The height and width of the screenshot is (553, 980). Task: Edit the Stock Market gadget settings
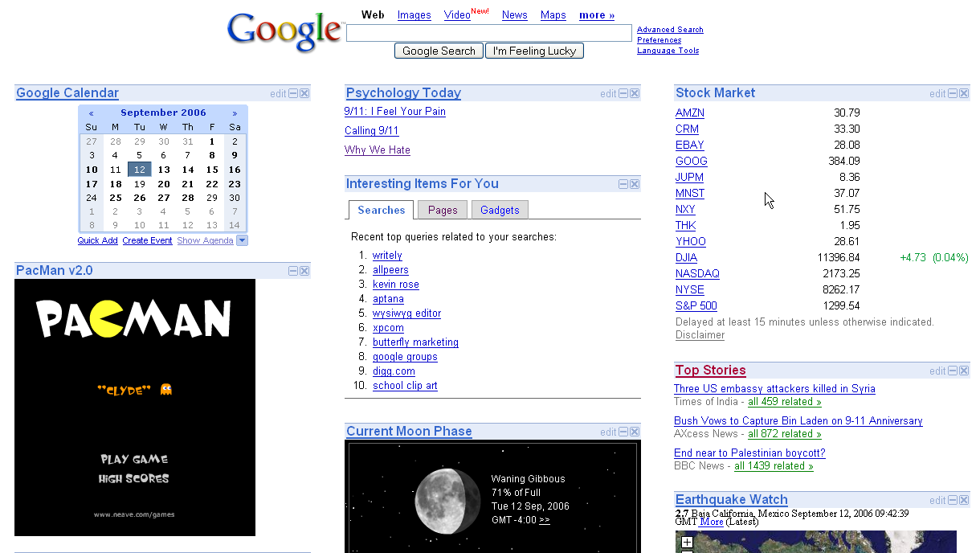click(938, 94)
